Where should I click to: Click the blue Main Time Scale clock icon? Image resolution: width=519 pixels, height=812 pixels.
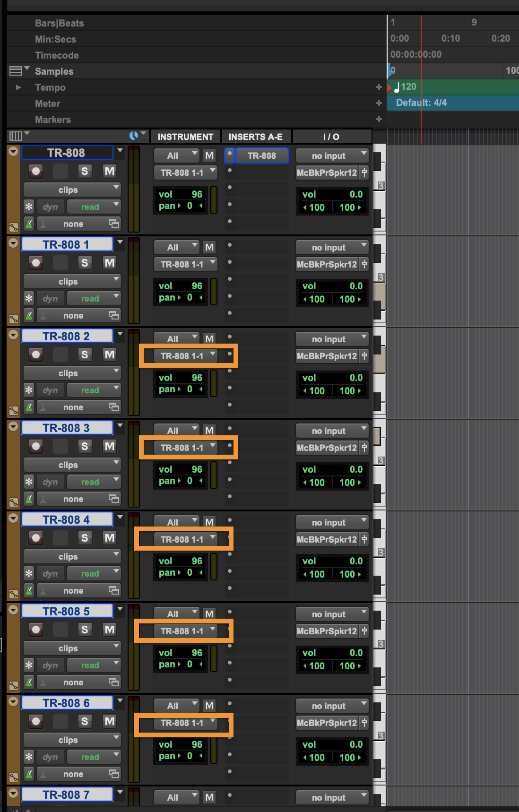(x=134, y=136)
